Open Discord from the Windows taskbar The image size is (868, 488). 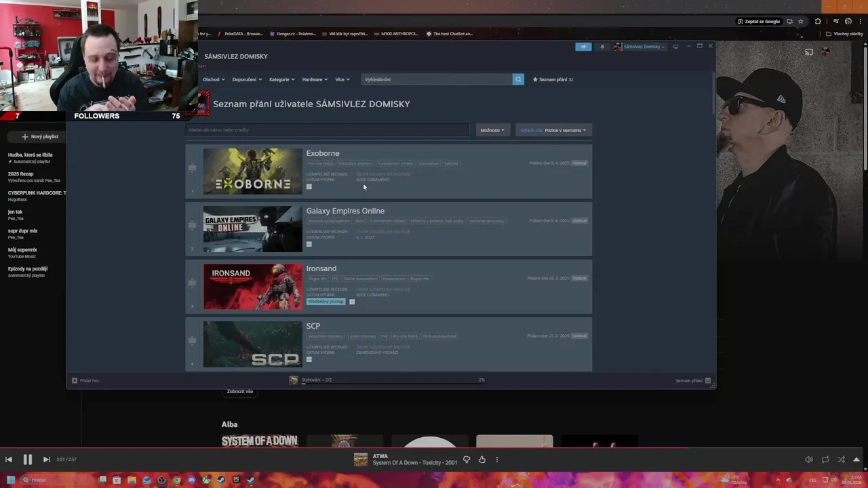191,480
